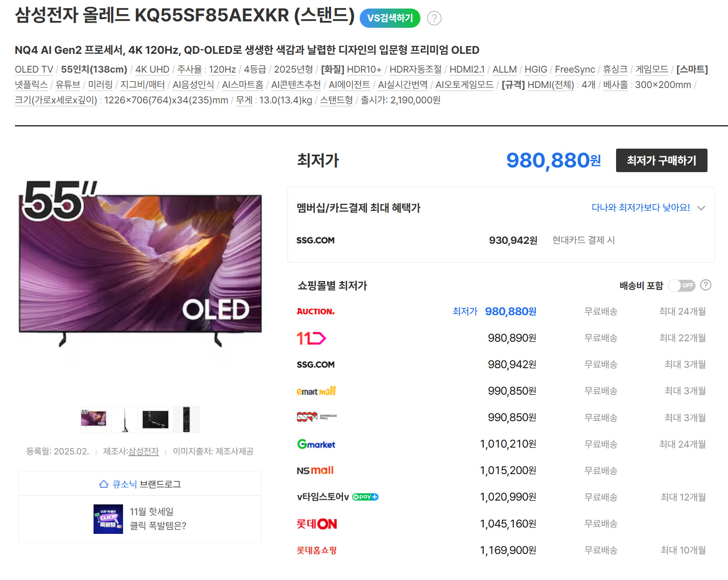Click the question mark icon next to 배송비 포함
The width and height of the screenshot is (728, 580).
pyautogui.click(x=706, y=285)
